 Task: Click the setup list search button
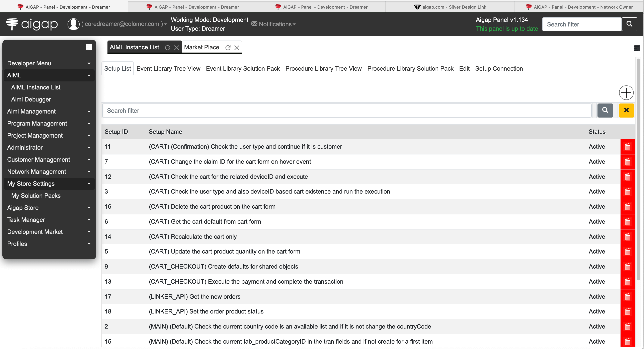point(605,110)
